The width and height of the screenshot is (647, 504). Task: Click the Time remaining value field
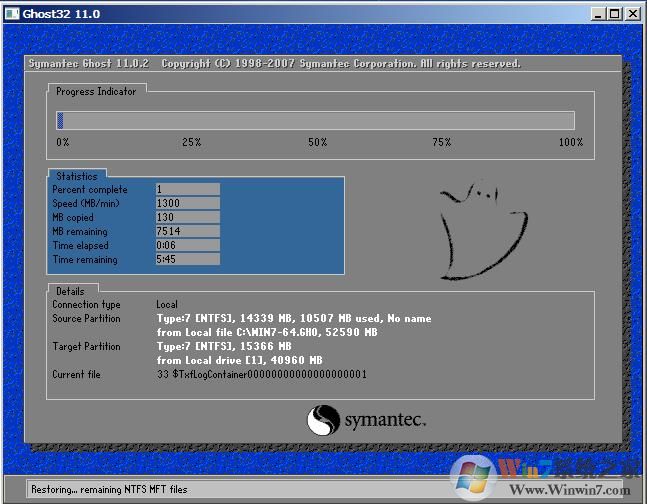187,259
